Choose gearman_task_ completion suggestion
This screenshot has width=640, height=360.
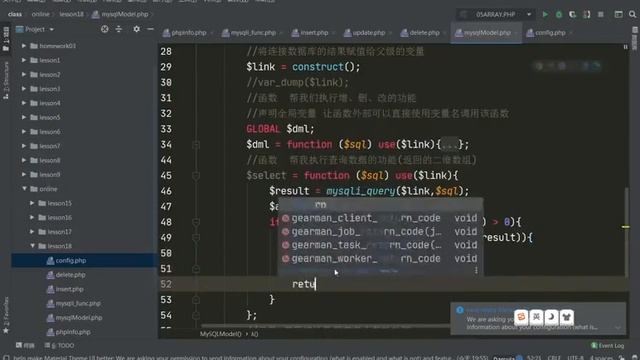point(380,245)
